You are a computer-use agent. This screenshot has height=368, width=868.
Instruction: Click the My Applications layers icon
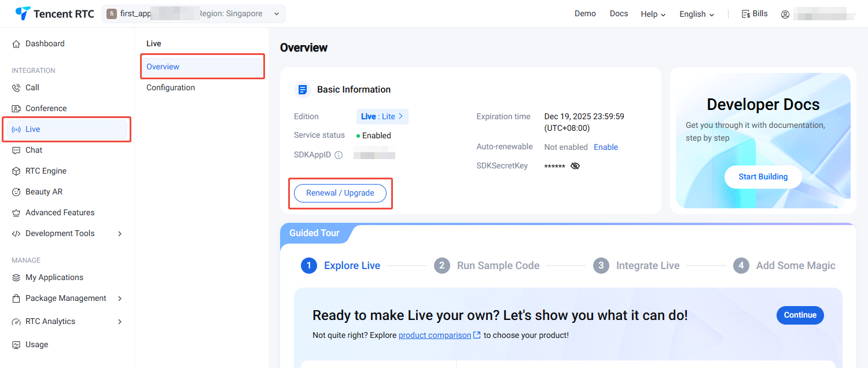coord(16,277)
